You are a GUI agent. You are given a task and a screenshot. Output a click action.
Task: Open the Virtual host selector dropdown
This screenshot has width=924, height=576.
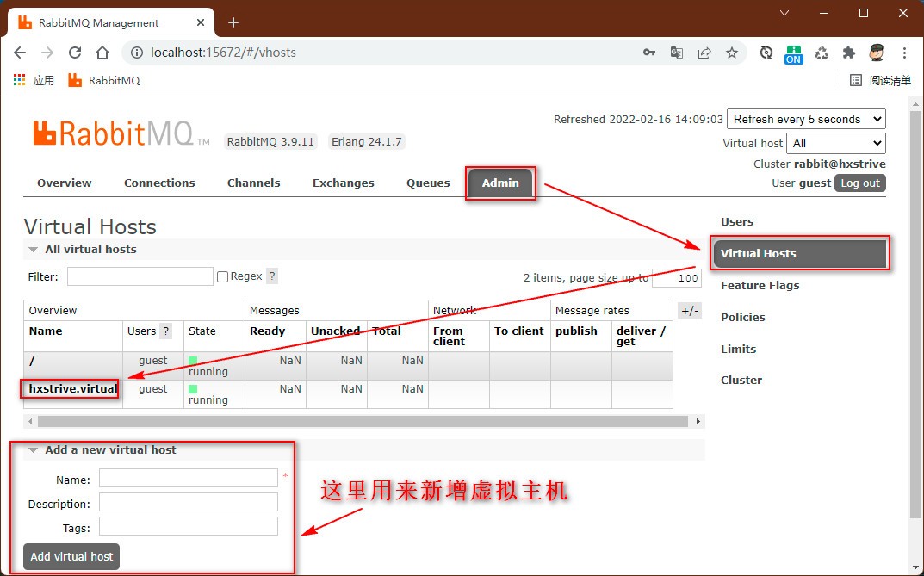tap(836, 143)
